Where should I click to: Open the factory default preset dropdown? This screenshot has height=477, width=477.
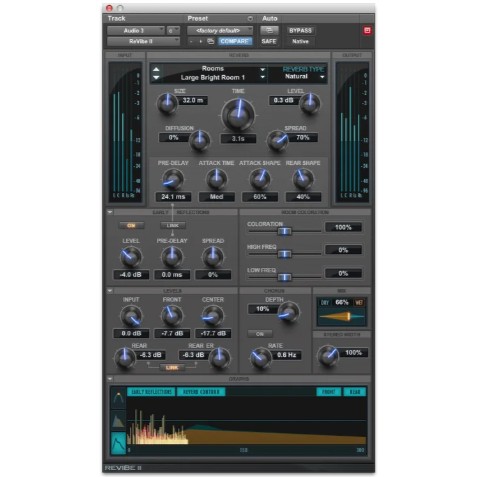click(220, 31)
